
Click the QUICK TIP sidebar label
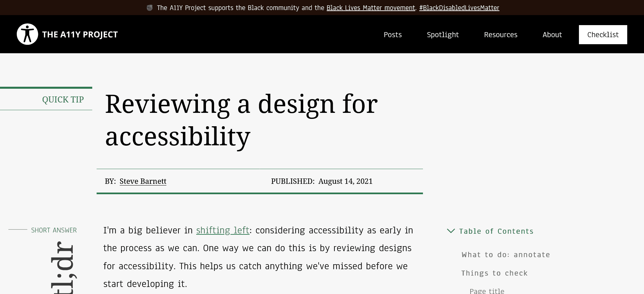(x=63, y=99)
